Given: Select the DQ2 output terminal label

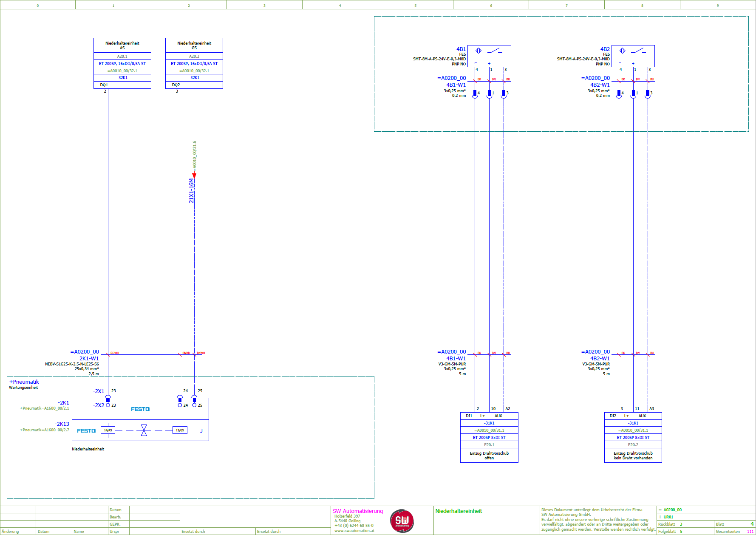Looking at the screenshot, I should [x=176, y=85].
